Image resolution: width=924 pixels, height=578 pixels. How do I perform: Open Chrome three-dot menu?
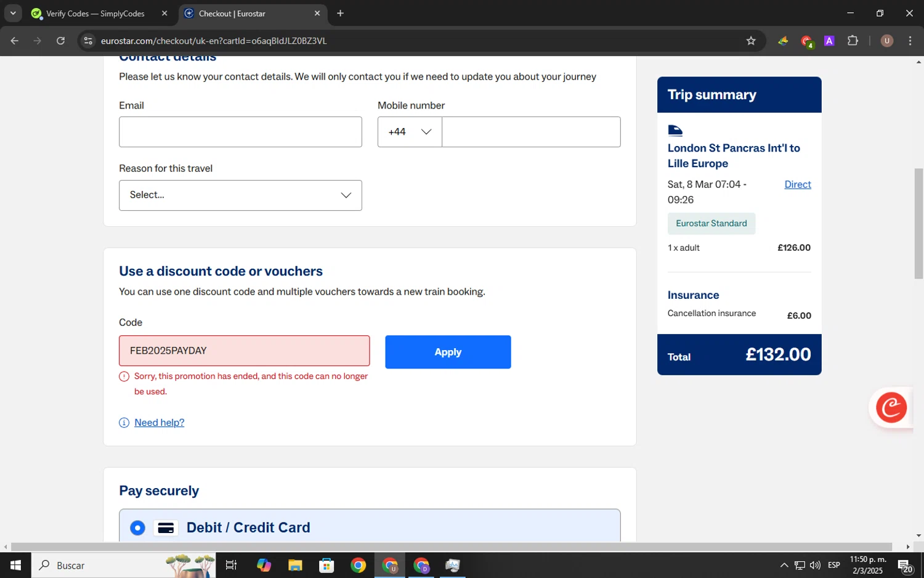tap(910, 41)
